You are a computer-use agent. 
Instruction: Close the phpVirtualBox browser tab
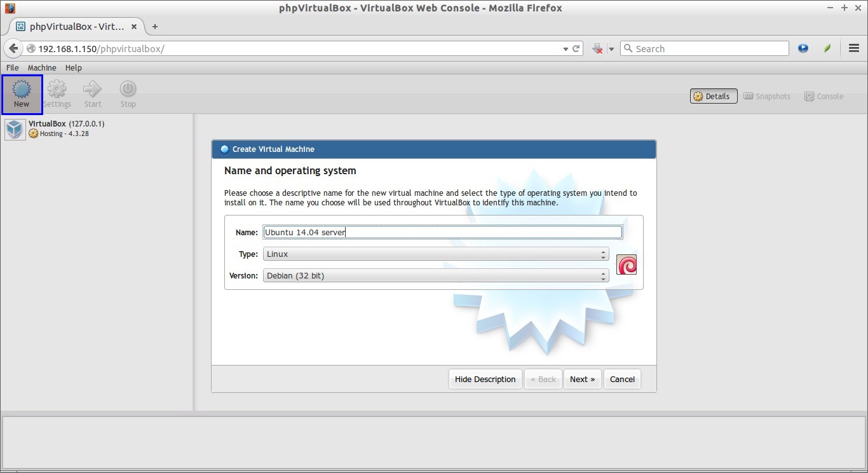point(134,27)
